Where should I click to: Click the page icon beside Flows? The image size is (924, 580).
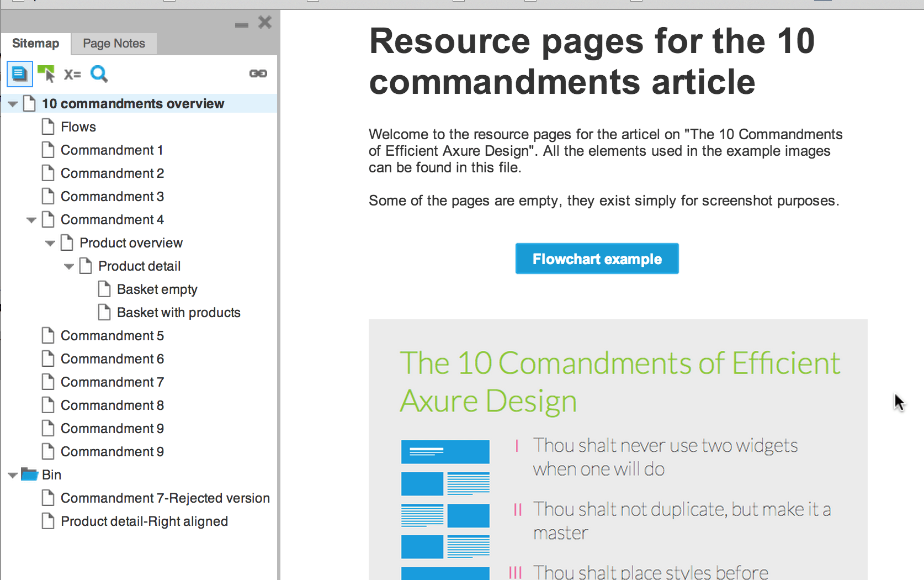tap(48, 127)
